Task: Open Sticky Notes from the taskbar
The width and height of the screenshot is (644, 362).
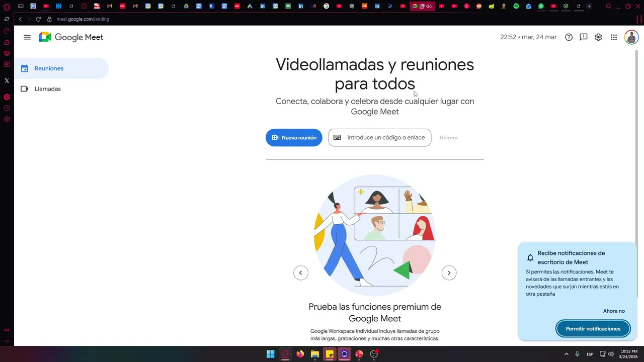Action: click(x=330, y=354)
